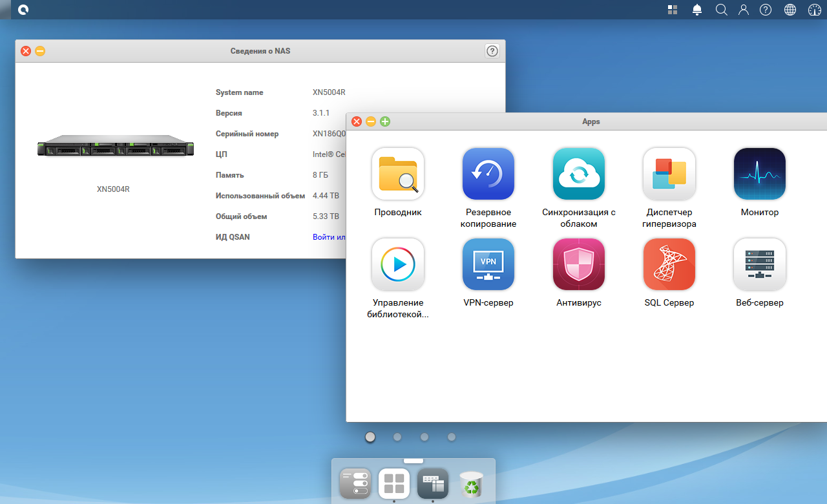Open Управление библиотекой media library app
The image size is (827, 504).
tap(398, 264)
